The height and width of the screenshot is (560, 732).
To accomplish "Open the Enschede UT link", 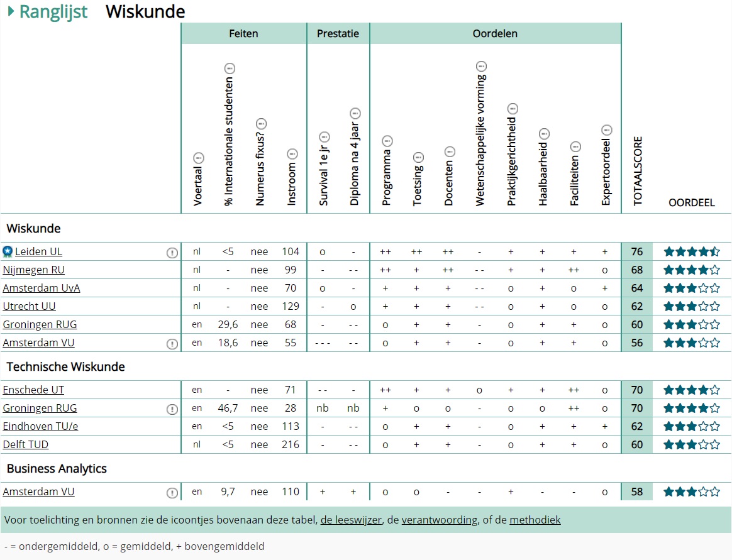I will pyautogui.click(x=33, y=390).
